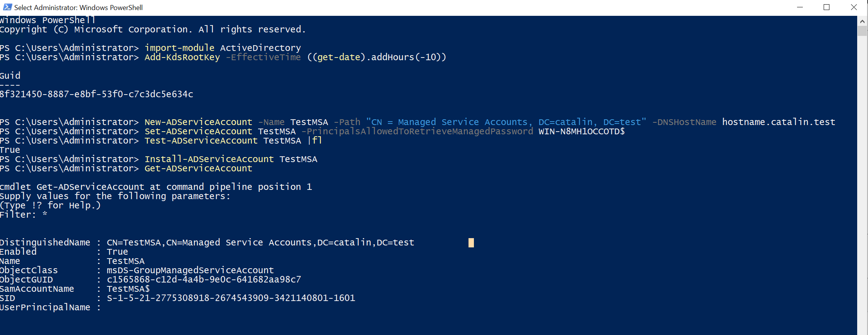Click the import-module command text

click(x=179, y=48)
